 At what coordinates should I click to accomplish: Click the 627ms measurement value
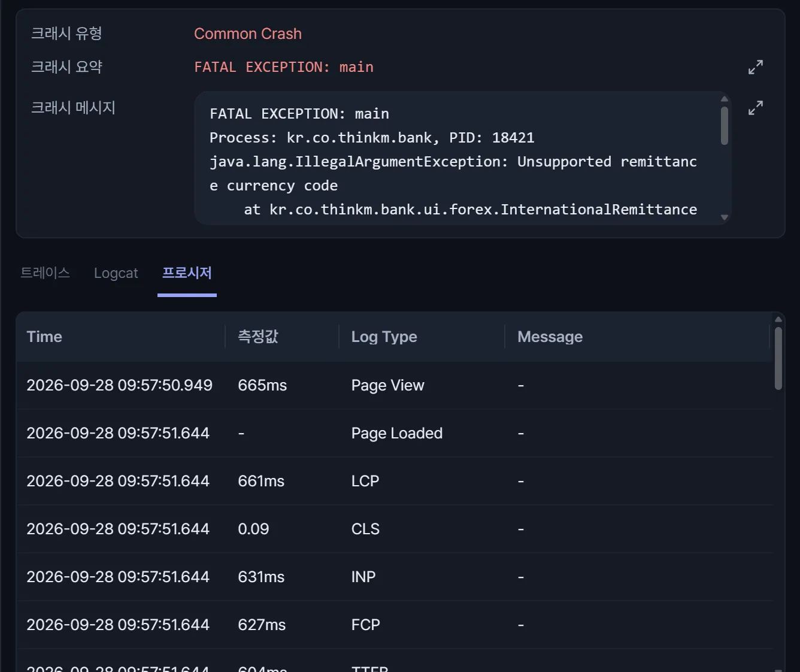[262, 625]
